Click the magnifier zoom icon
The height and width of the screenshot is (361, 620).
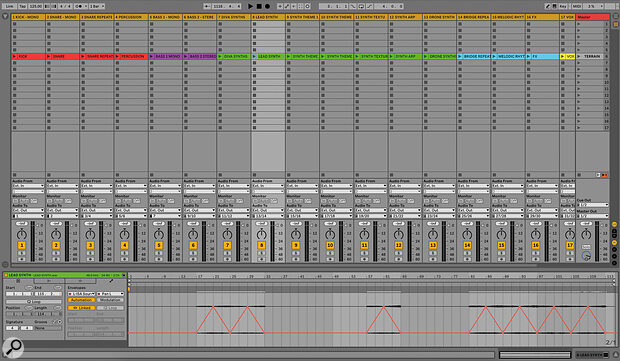pos(13,348)
